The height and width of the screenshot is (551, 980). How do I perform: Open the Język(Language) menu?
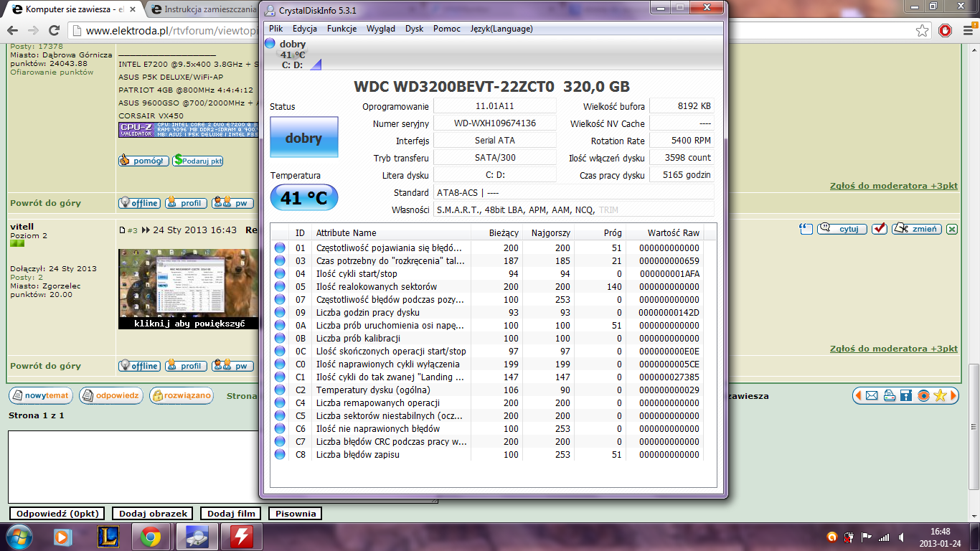(x=501, y=29)
